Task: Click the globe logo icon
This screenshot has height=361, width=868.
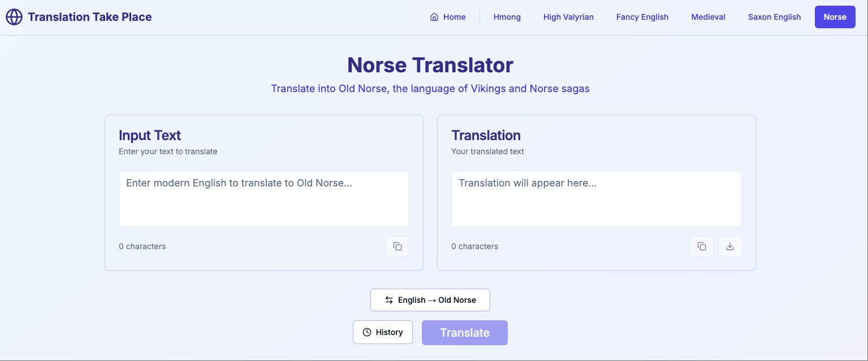Action: pos(14,17)
